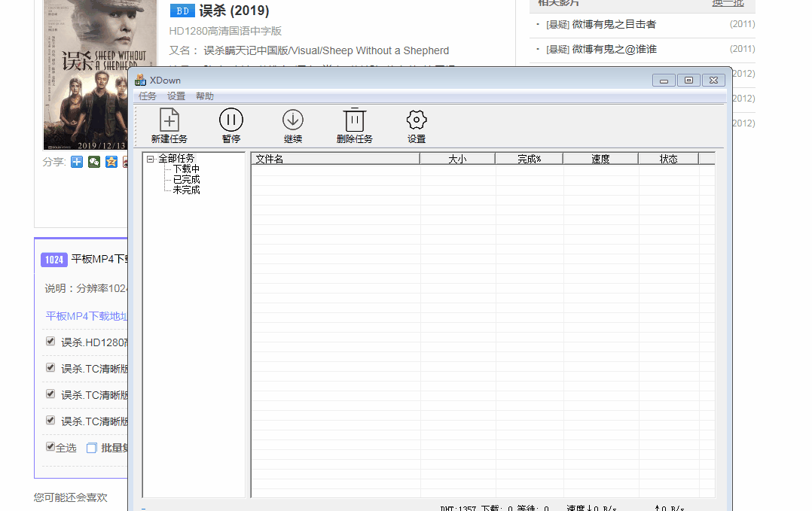Viewport: 812px width, 511px height.
Task: Share the movie via the WeChat icon
Action: tap(93, 162)
